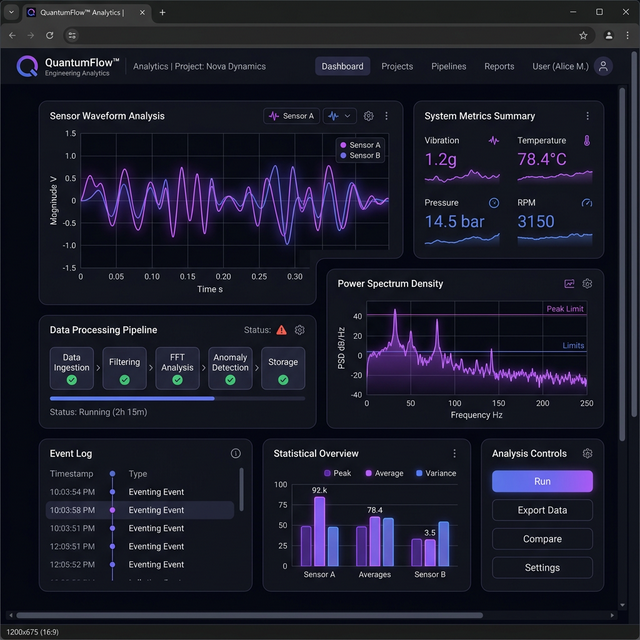Open Sensor Waveform Analysis three-dot menu
This screenshot has width=640, height=640.
[386, 116]
